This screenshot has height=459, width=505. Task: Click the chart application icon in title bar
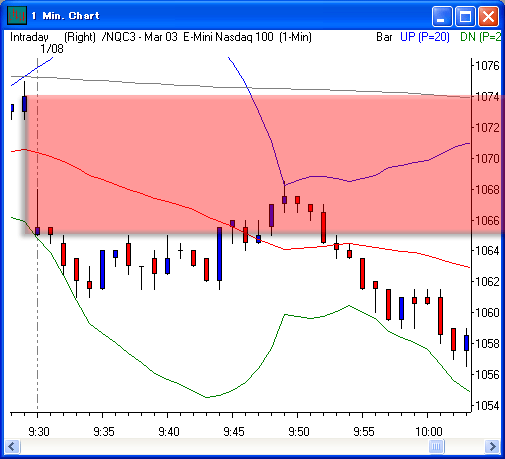tap(17, 15)
